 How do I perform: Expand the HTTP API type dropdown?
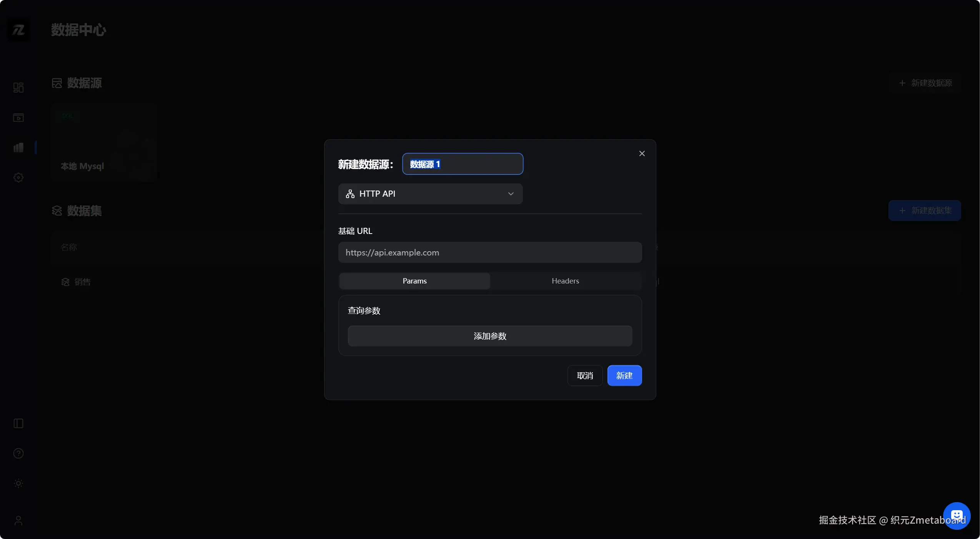pos(430,194)
